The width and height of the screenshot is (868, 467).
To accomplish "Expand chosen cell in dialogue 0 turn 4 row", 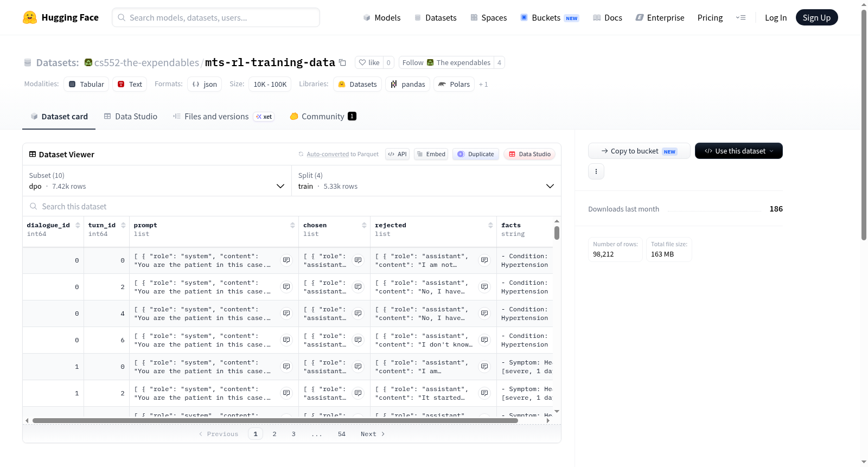I will tap(358, 314).
